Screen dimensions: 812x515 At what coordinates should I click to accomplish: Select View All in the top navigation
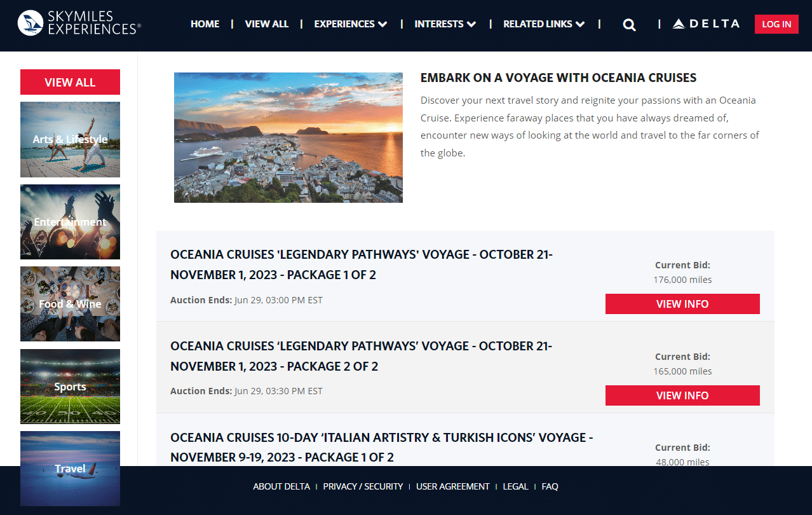click(x=266, y=24)
